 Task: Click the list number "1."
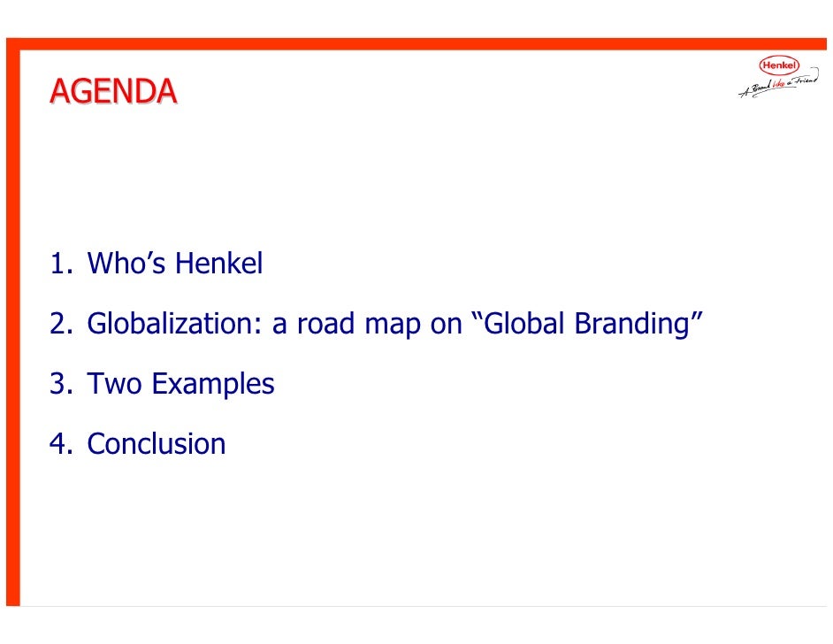61,264
